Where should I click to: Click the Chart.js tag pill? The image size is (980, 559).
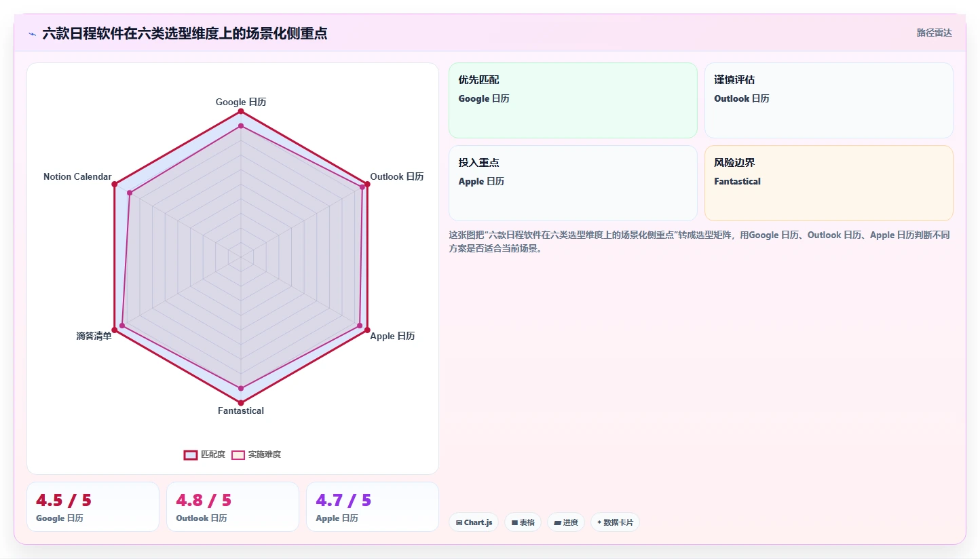point(474,522)
